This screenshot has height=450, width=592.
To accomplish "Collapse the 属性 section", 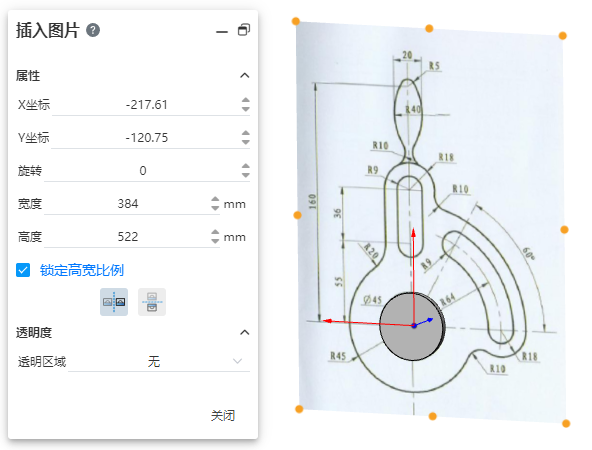I will pos(245,76).
